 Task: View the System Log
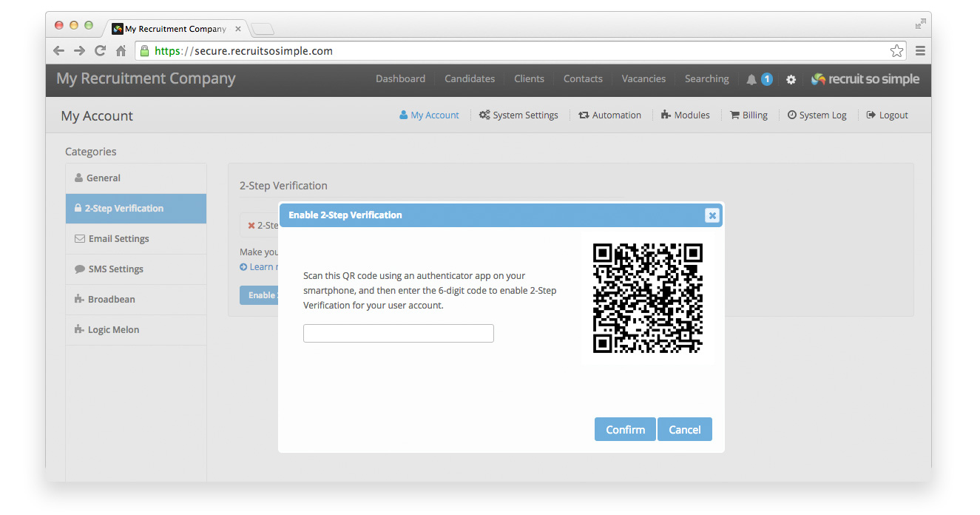(817, 115)
